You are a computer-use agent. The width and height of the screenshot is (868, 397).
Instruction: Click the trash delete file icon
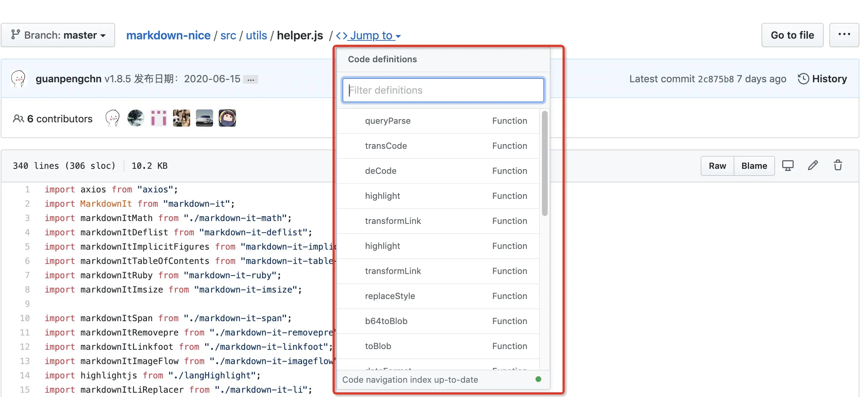(x=838, y=166)
